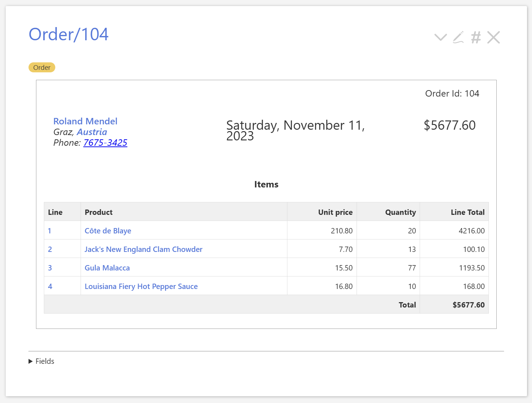The width and height of the screenshot is (532, 403).
Task: Click line number 1 link
Action: (50, 231)
